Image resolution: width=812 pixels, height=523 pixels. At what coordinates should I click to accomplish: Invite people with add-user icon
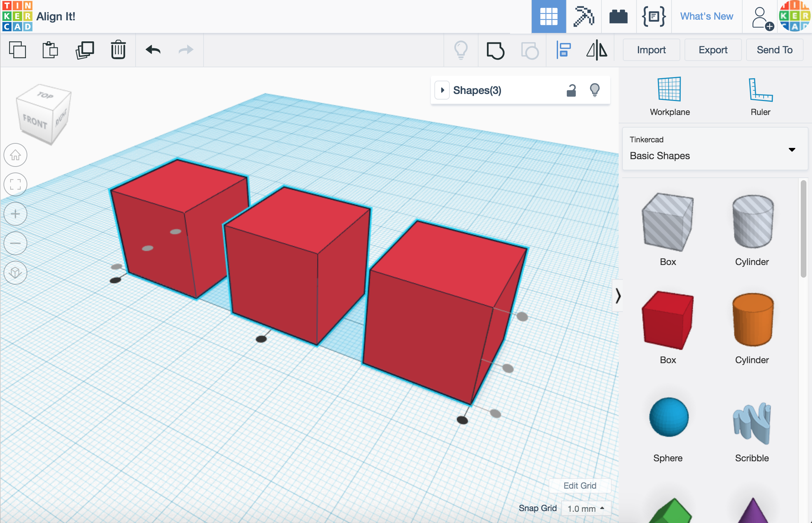tap(762, 18)
